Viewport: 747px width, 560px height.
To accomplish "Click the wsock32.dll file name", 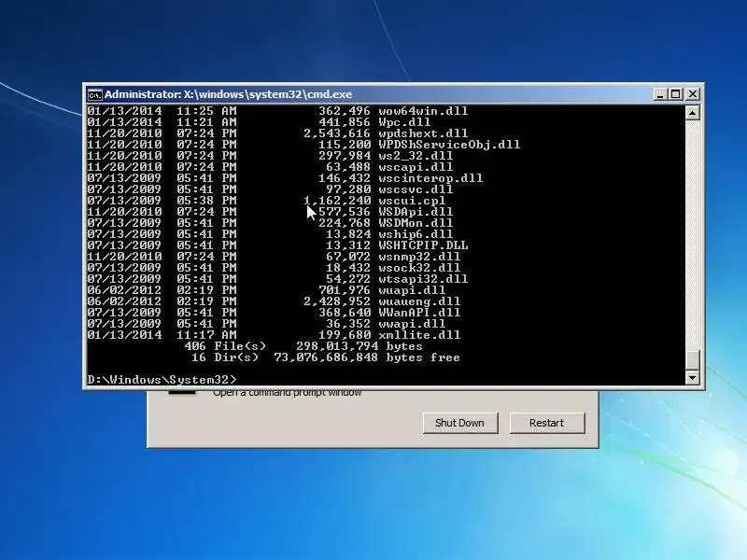I will click(419, 268).
